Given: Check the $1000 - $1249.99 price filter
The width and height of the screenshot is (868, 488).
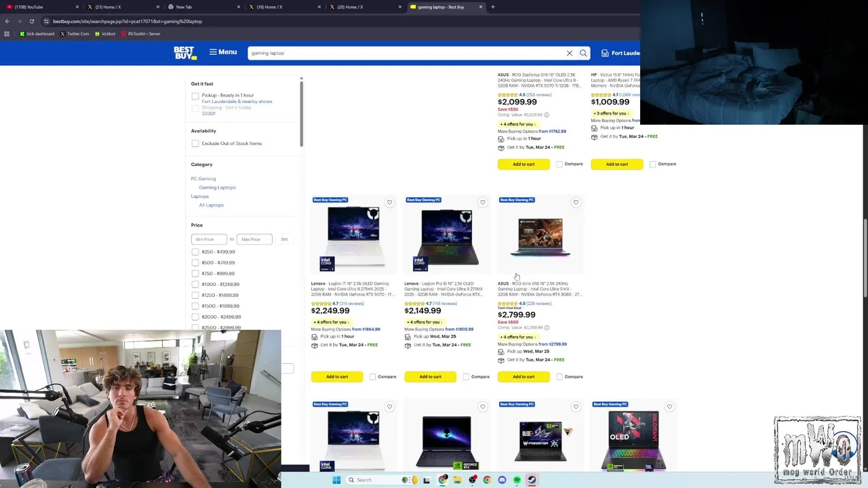Looking at the screenshot, I should click(x=195, y=285).
